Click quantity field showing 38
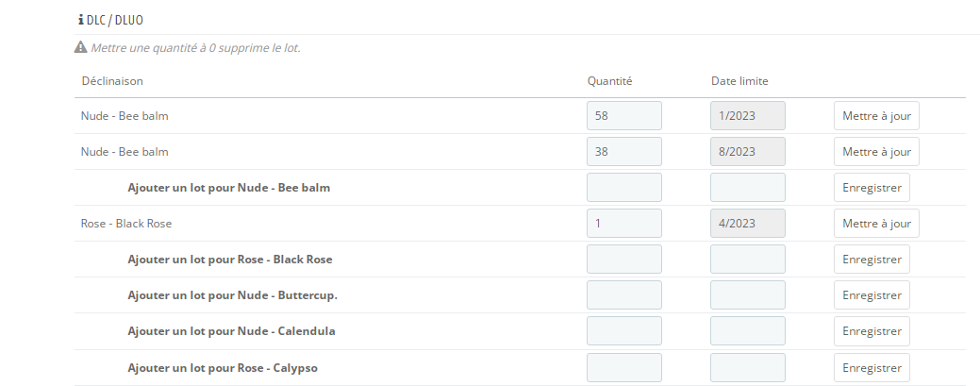This screenshot has width=980, height=386. point(623,151)
